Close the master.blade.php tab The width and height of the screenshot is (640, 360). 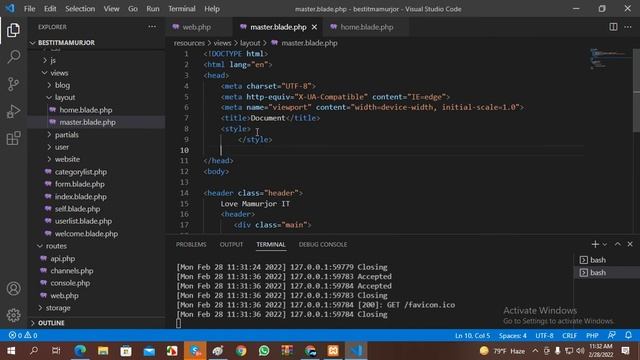point(314,27)
